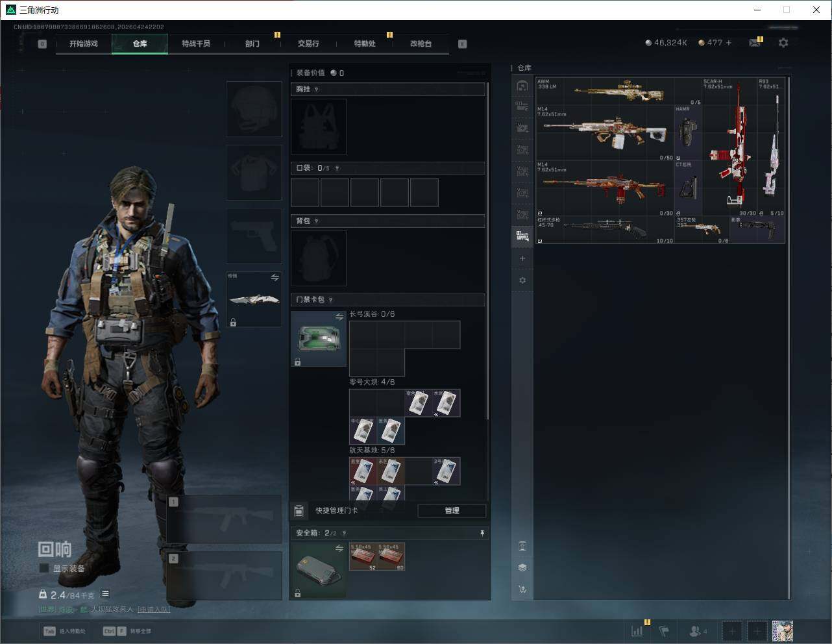Viewport: 832px width, 644px height.
Task: Swap the keycard bag container
Action: [339, 317]
